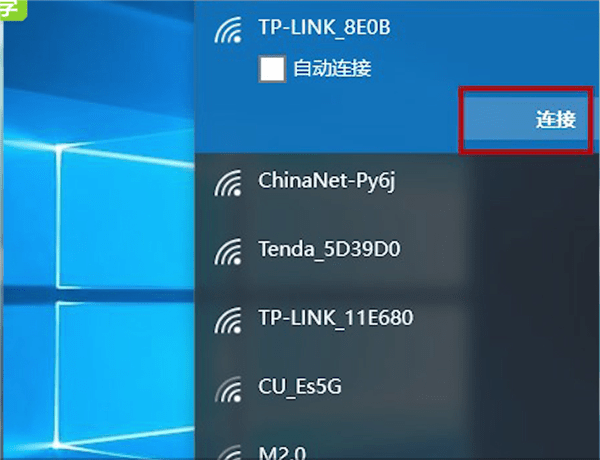The width and height of the screenshot is (600, 460).
Task: Click the green badge icon in corner
Action: tap(13, 10)
